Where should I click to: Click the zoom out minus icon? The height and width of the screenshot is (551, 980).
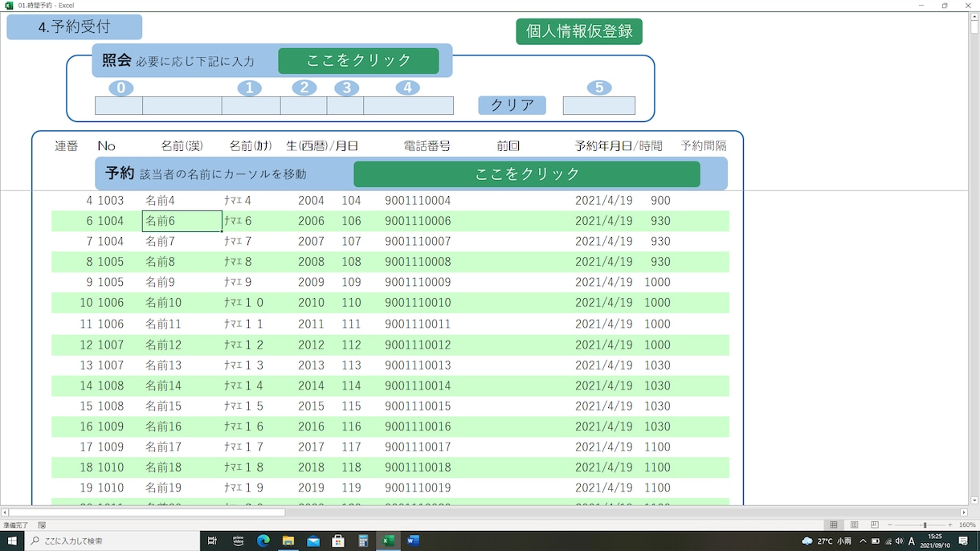tap(890, 524)
